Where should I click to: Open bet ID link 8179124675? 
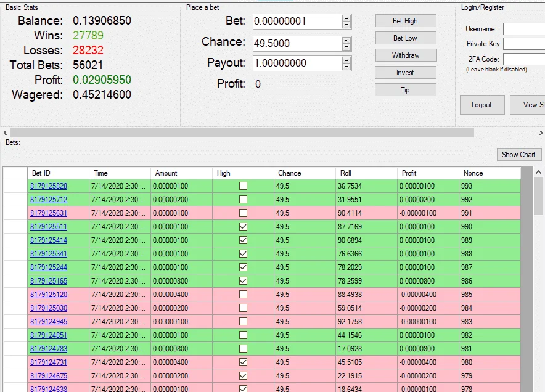(49, 376)
